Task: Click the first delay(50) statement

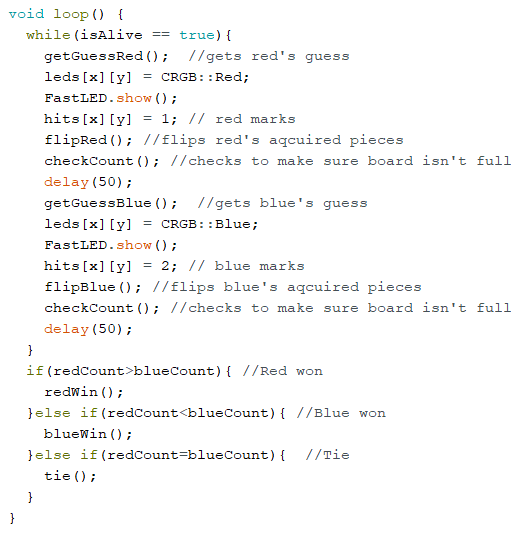Action: pos(88,182)
